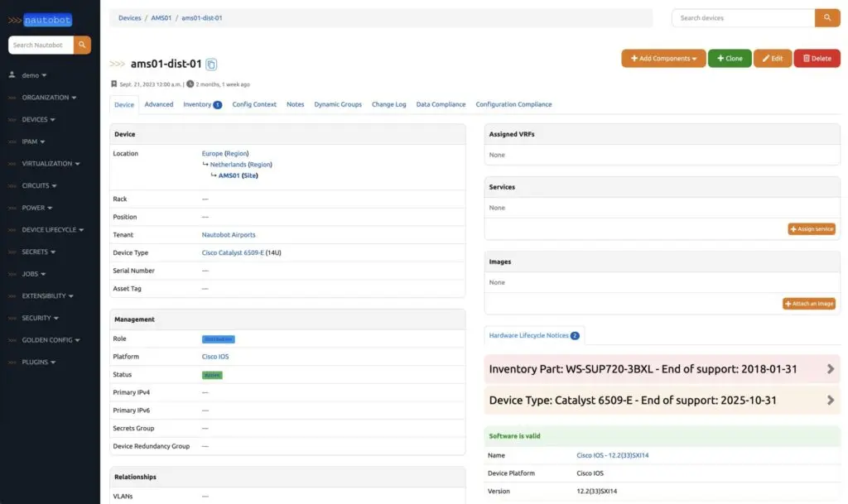The image size is (848, 504).
Task: Click the '2 months, 1 week ago' timestamp
Action: (222, 84)
